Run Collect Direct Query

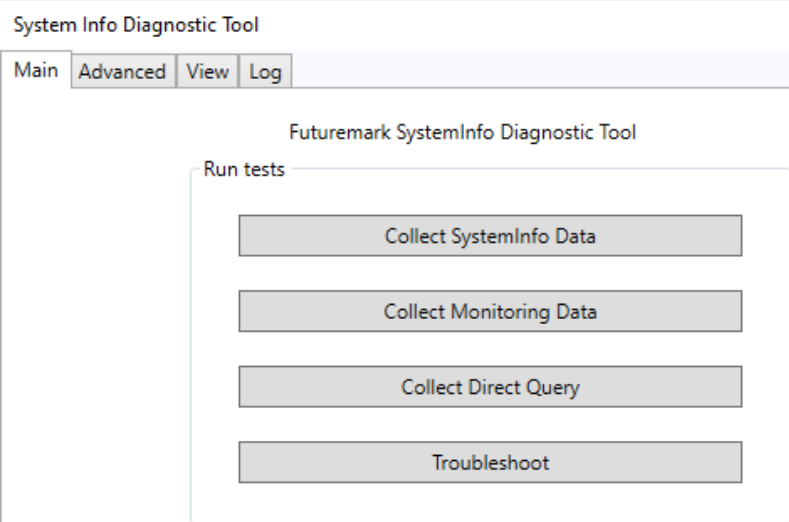pos(490,387)
